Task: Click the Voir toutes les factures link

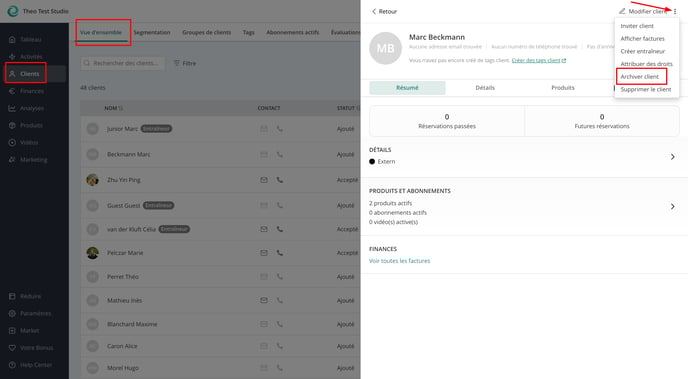Action: pos(399,261)
